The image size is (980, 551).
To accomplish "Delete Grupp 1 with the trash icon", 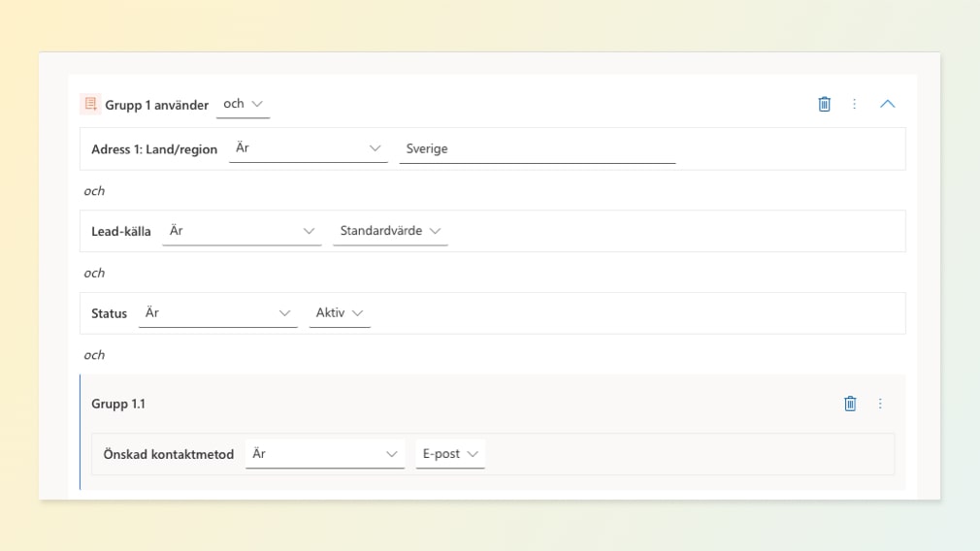I will 824,104.
